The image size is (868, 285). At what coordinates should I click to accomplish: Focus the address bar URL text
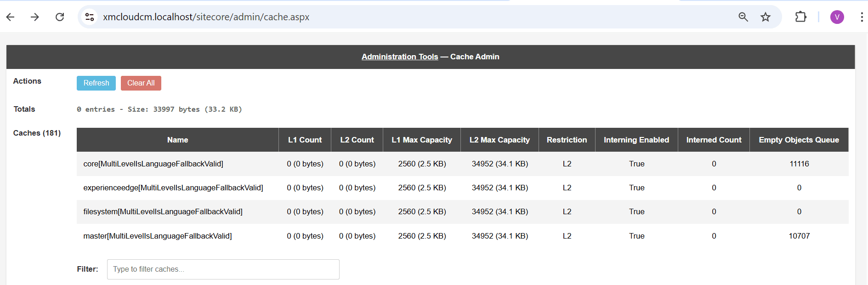(206, 17)
